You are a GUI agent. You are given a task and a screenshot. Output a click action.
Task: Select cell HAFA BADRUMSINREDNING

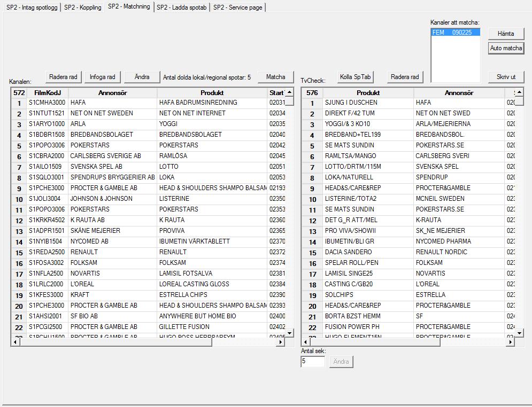coord(212,103)
